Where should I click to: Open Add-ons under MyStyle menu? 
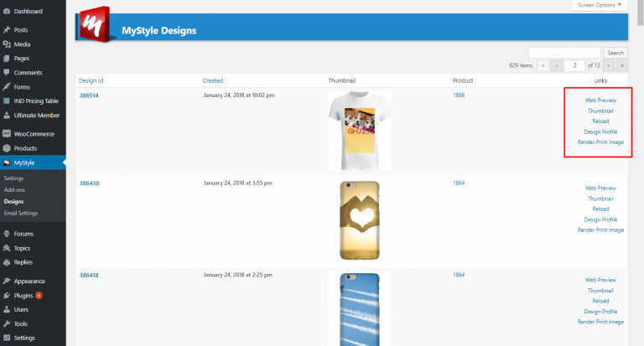(16, 190)
